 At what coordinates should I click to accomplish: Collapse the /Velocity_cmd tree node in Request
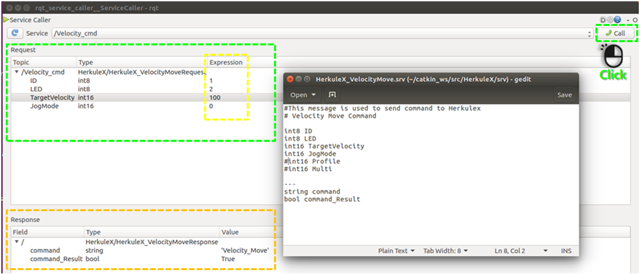(17, 72)
